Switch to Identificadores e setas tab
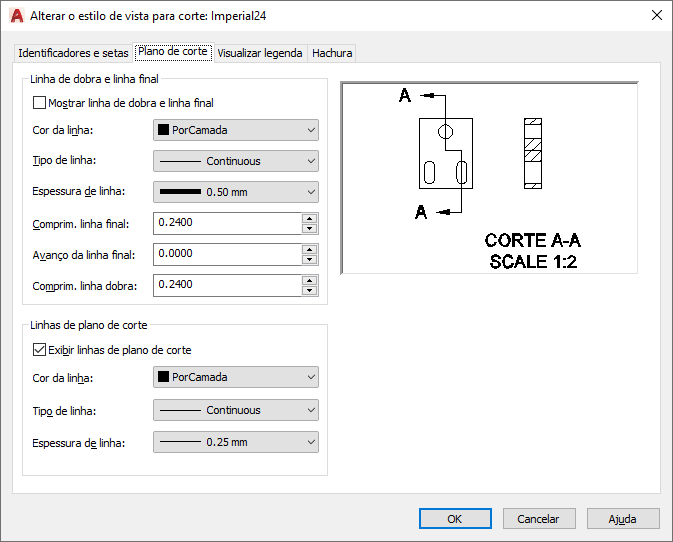The width and height of the screenshot is (673, 542). pos(74,53)
